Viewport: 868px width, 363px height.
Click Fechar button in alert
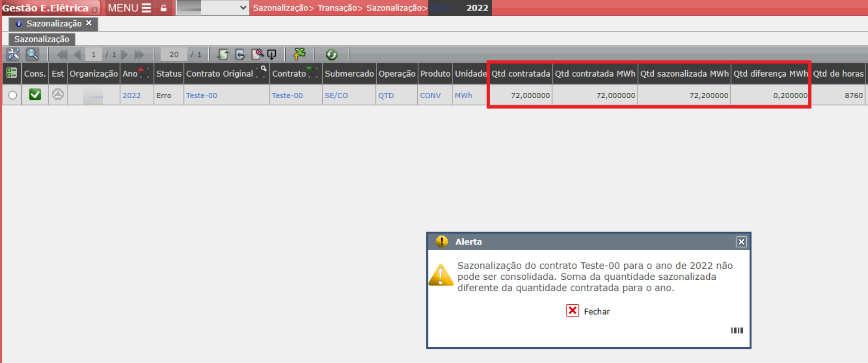pyautogui.click(x=588, y=311)
